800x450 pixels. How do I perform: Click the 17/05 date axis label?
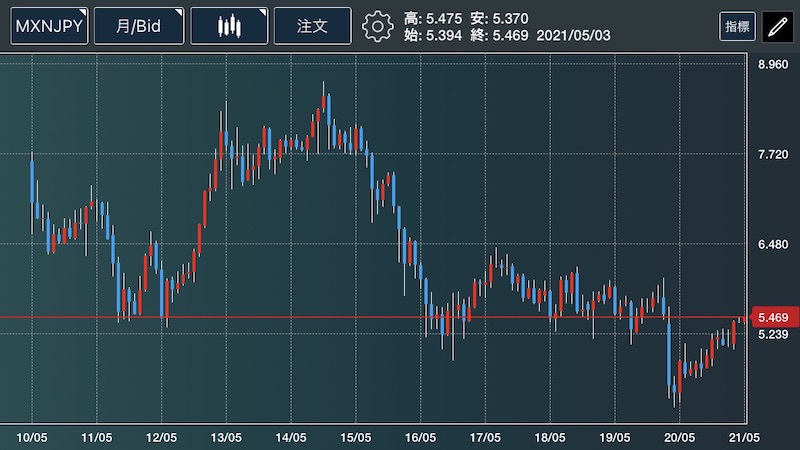click(485, 438)
